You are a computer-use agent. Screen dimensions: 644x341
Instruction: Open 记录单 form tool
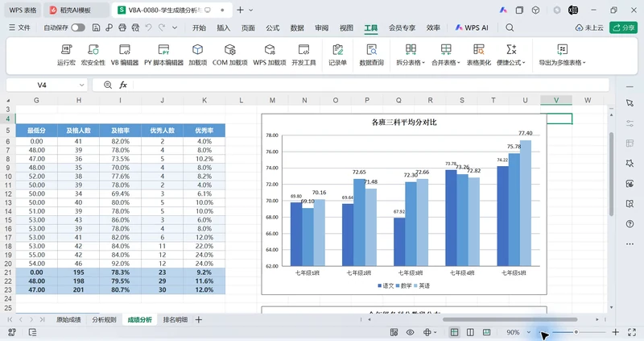(337, 55)
